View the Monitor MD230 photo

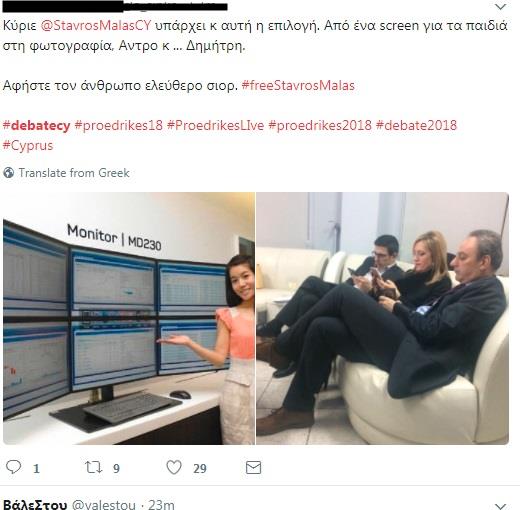point(129,318)
